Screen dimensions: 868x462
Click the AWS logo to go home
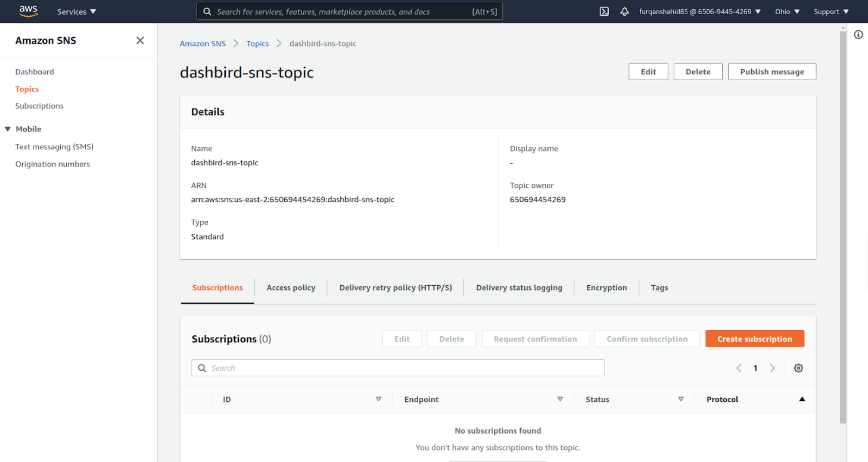tap(28, 11)
